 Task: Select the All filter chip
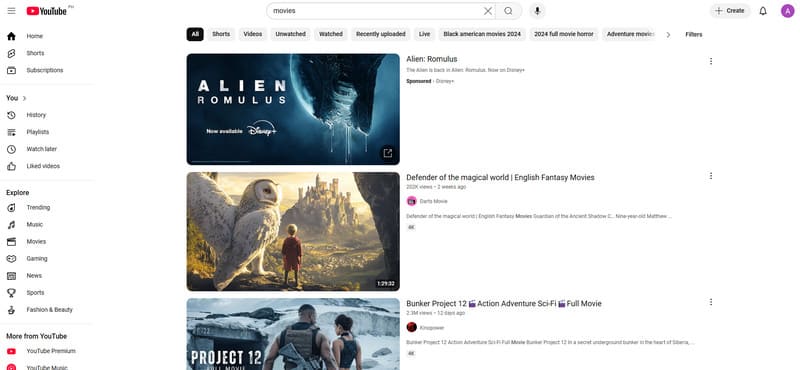pos(195,34)
